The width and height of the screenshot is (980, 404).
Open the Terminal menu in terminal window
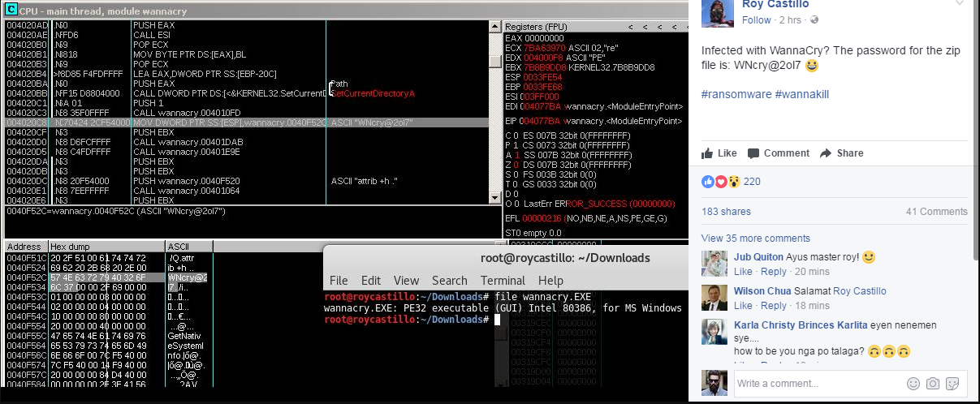click(x=503, y=281)
